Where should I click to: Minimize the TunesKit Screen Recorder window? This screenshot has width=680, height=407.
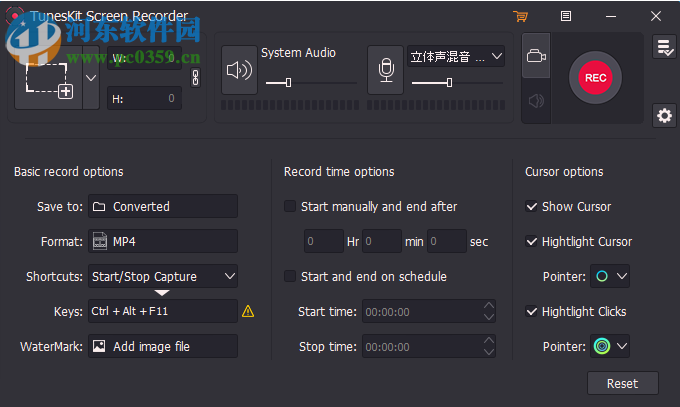tap(611, 16)
